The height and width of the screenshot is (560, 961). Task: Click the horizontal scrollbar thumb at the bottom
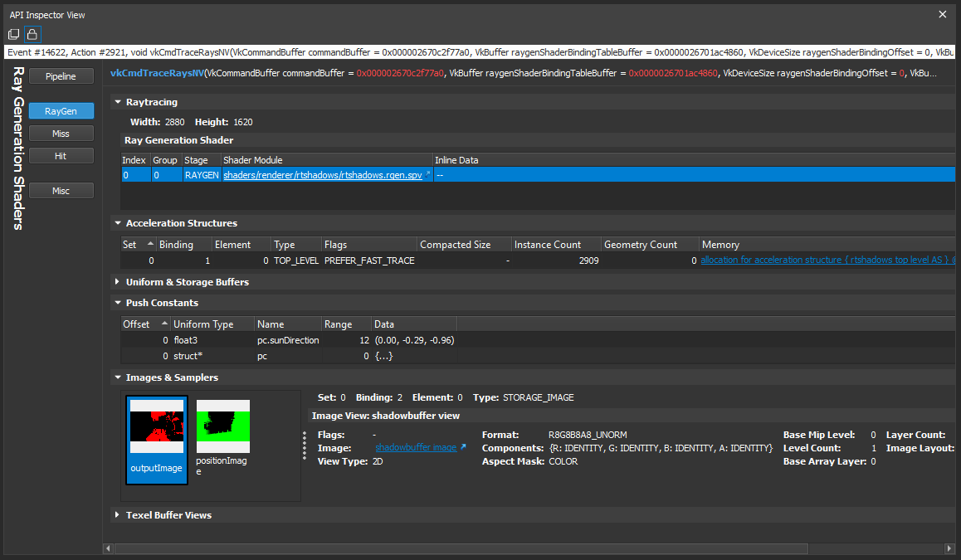461,548
